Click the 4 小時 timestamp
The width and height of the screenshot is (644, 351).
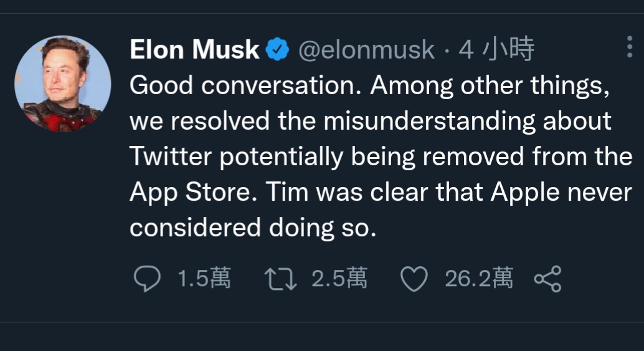496,50
